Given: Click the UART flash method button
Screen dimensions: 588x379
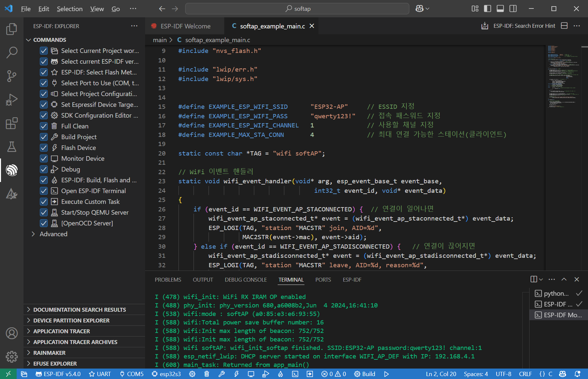Looking at the screenshot, I should point(100,374).
